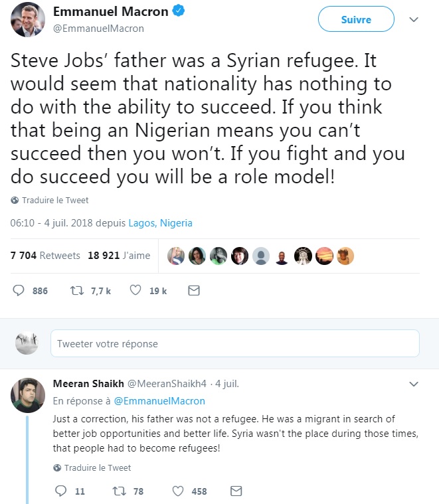Viewport: 439px width, 504px height.
Task: Translate Meeran Shaikh's reply via Traduire le Tweet
Action: (x=97, y=467)
